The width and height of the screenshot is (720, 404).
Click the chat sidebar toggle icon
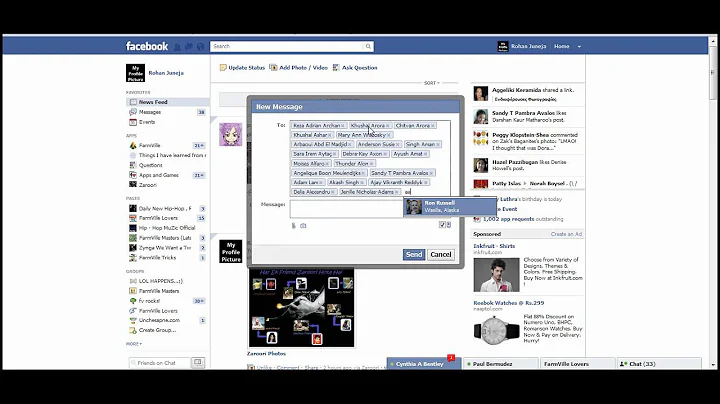198,363
